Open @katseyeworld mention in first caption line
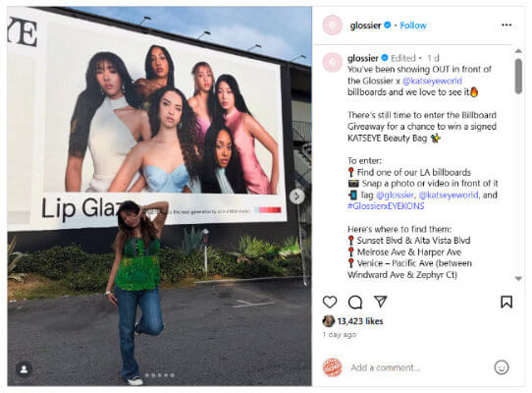The width and height of the screenshot is (532, 393). (x=432, y=81)
